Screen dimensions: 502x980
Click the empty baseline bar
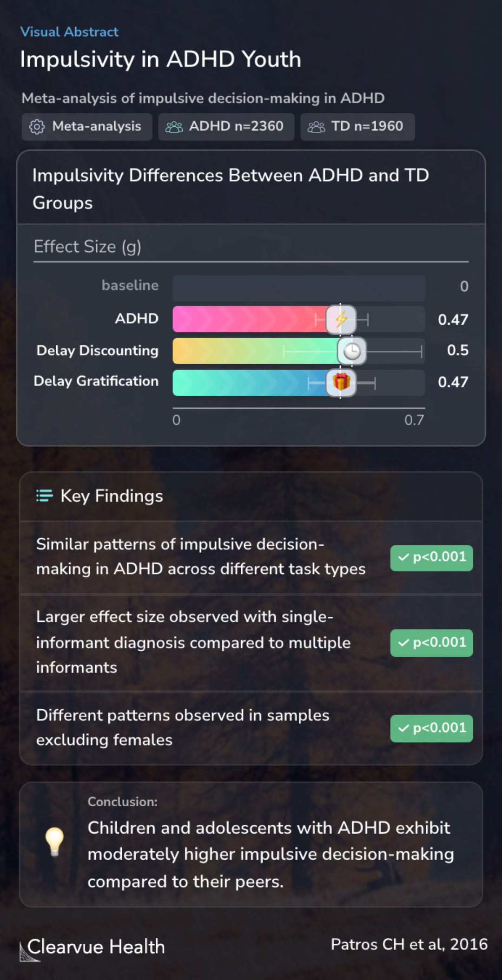click(299, 288)
